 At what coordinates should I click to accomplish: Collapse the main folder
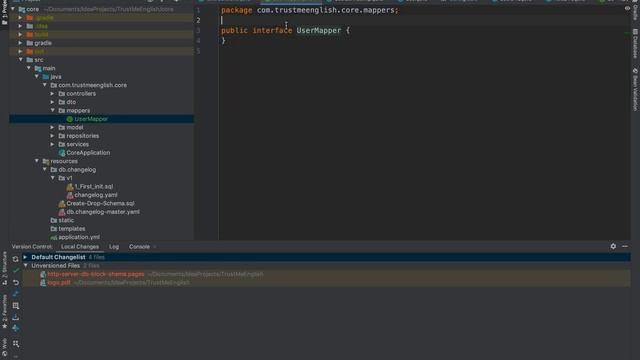[x=29, y=68]
